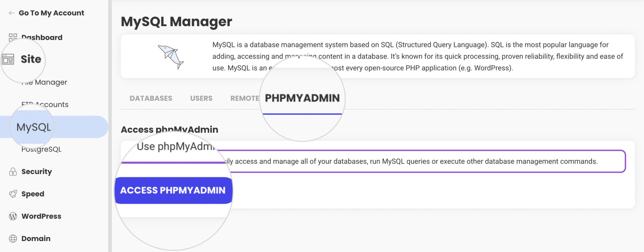The height and width of the screenshot is (252, 644).
Task: Click the WordPress logo icon
Action: pos(13,216)
